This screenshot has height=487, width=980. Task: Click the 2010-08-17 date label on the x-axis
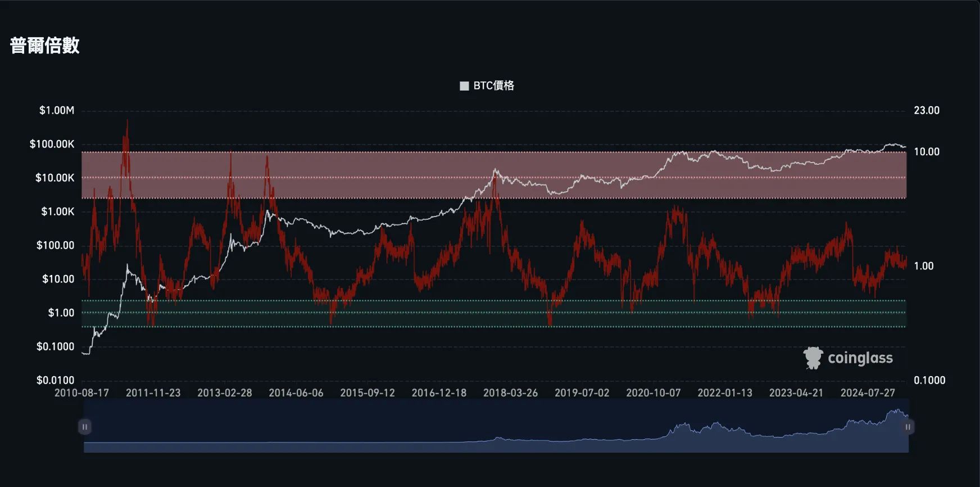click(x=81, y=393)
